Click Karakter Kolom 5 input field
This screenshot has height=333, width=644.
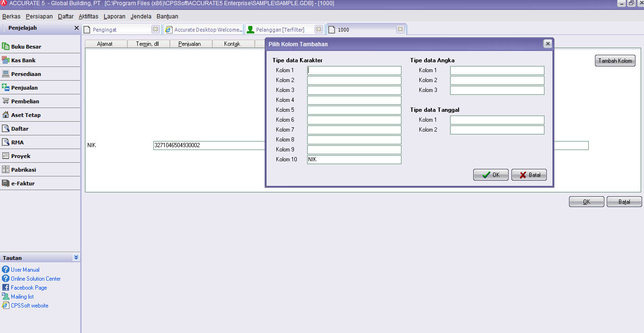(354, 110)
